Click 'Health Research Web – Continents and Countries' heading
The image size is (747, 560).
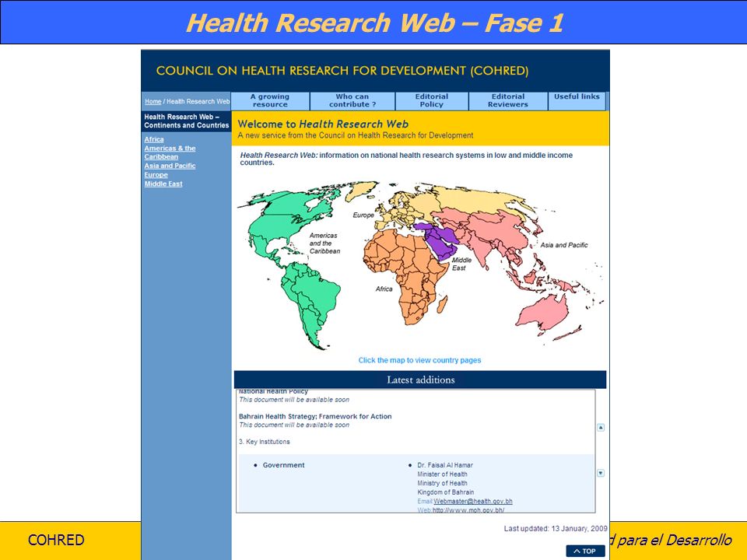(x=186, y=121)
